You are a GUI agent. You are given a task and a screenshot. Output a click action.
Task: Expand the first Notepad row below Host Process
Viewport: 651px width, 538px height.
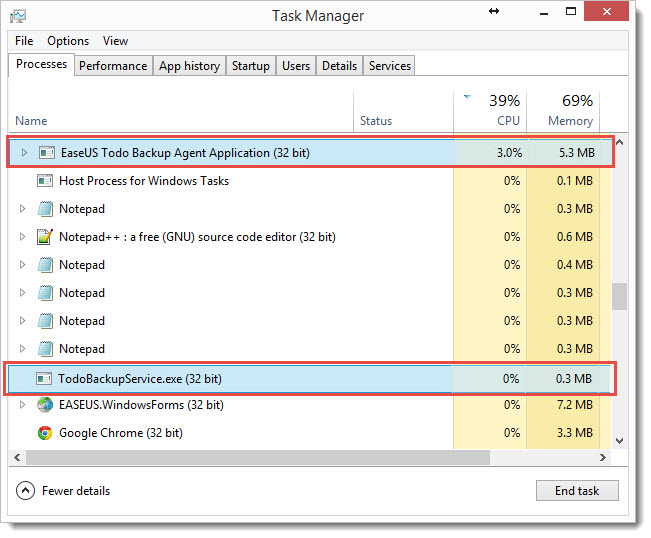22,209
